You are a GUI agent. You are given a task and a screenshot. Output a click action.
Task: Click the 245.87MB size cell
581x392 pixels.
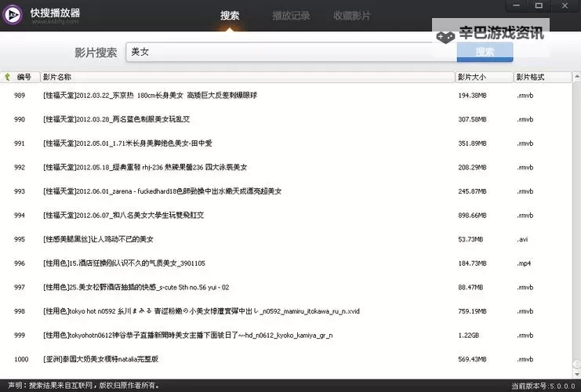(472, 191)
